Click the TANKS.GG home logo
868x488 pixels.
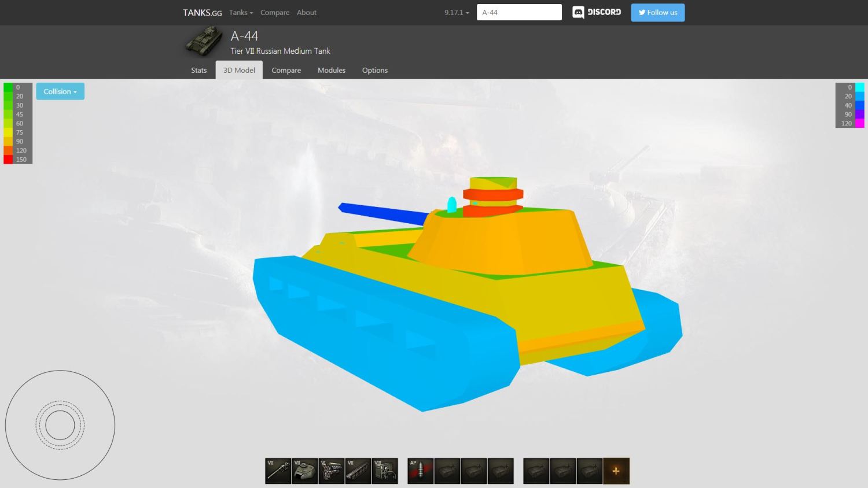point(202,12)
